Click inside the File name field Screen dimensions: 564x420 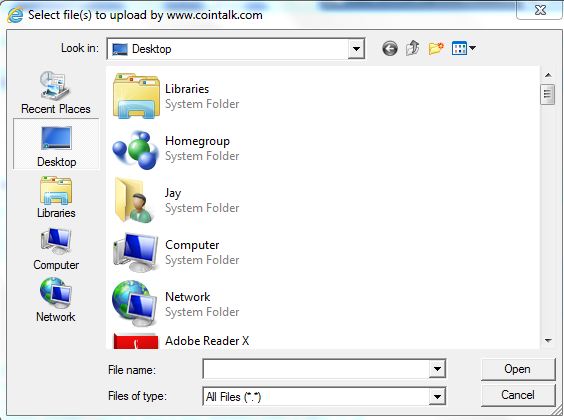(x=316, y=369)
